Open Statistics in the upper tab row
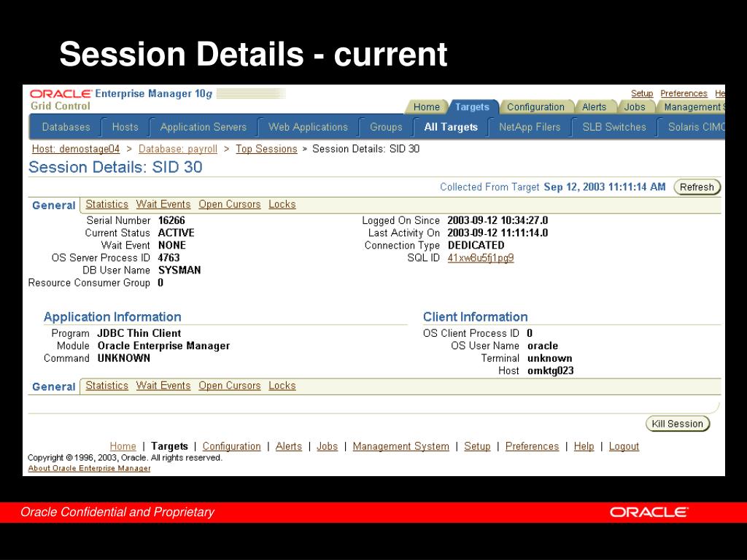The image size is (747, 560). pyautogui.click(x=107, y=204)
